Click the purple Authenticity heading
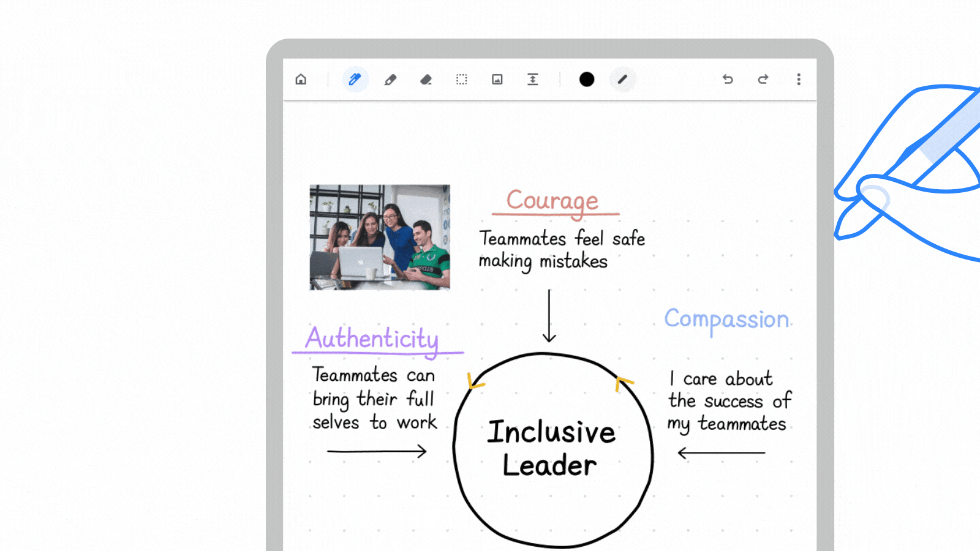Viewport: 980px width, 551px height. click(372, 339)
